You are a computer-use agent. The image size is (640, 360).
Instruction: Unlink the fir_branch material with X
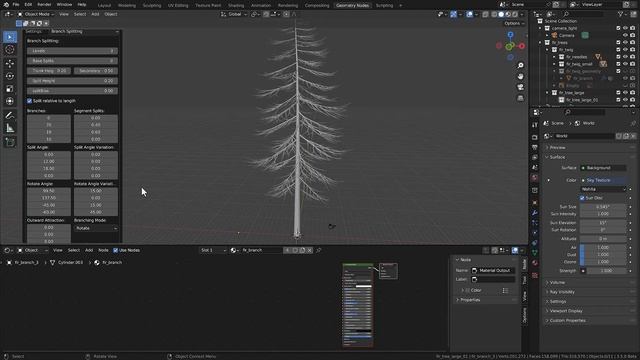pos(309,250)
